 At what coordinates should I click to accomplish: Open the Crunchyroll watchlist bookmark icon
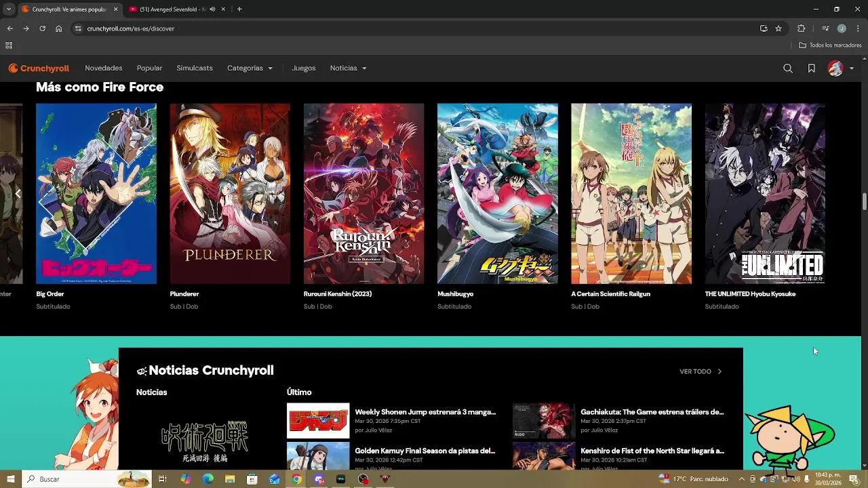tap(811, 68)
